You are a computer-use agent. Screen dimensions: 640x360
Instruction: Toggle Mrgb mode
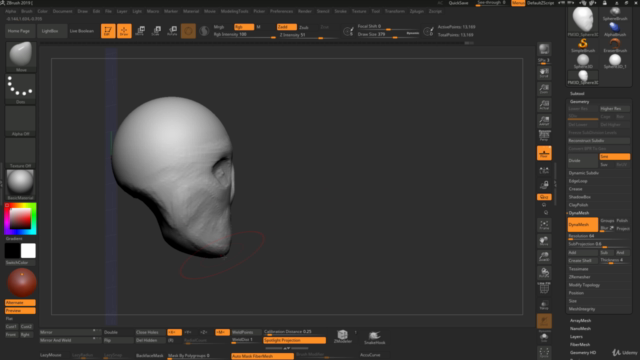[x=219, y=27]
